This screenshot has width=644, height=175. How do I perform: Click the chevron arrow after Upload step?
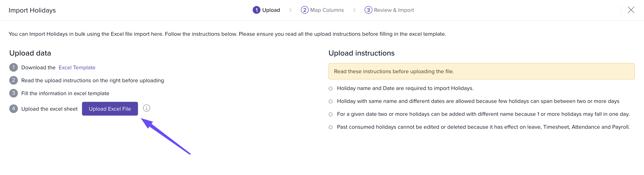pos(290,10)
